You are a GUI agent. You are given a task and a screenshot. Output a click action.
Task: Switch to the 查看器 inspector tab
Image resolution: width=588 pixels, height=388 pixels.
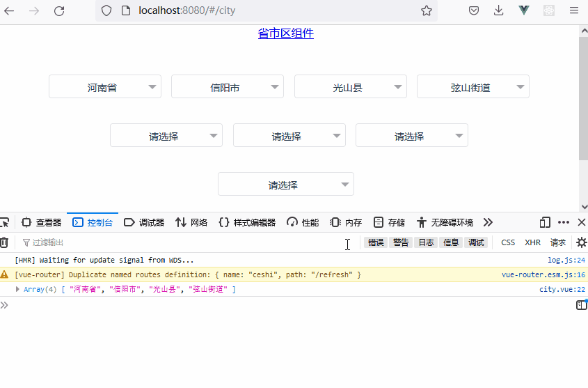(41, 222)
